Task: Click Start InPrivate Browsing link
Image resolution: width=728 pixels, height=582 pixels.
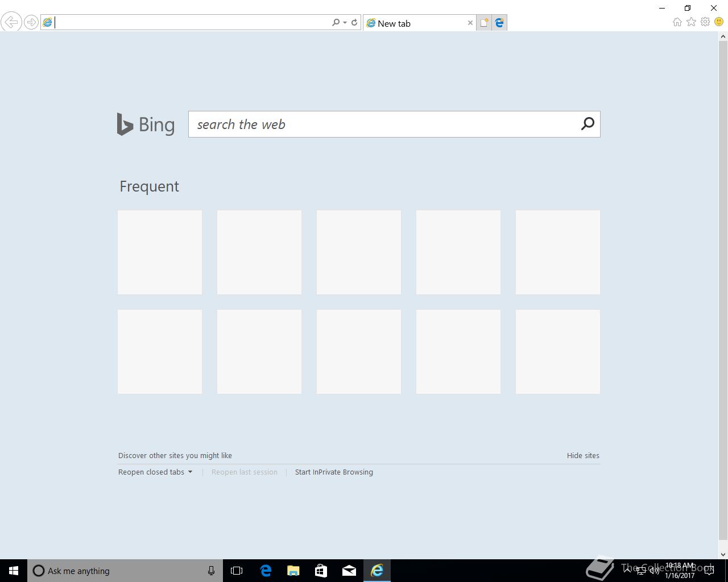Action: tap(334, 472)
